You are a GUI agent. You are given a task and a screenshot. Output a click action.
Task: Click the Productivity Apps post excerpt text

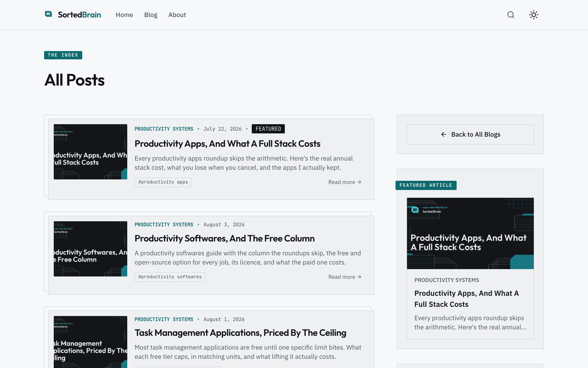point(244,163)
